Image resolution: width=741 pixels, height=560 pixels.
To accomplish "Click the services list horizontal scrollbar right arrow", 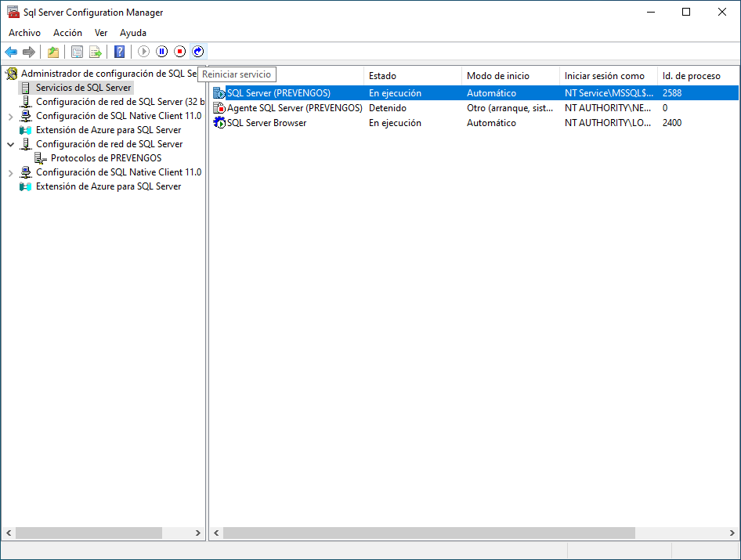I will pos(732,533).
